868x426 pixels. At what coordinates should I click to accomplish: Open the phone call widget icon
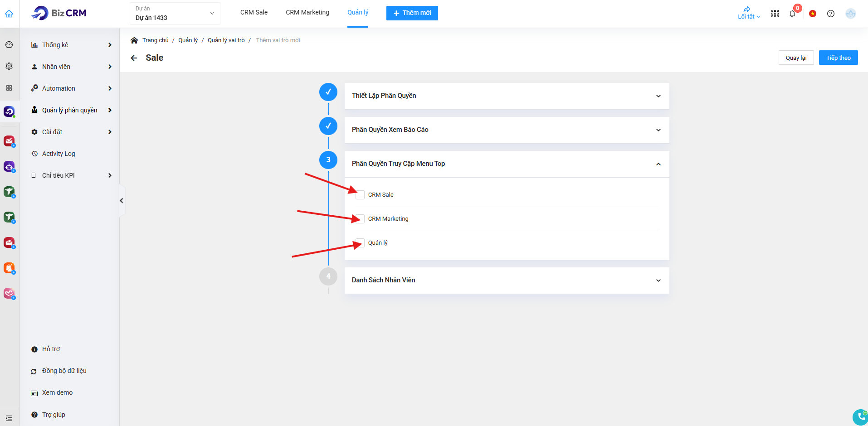pyautogui.click(x=860, y=417)
